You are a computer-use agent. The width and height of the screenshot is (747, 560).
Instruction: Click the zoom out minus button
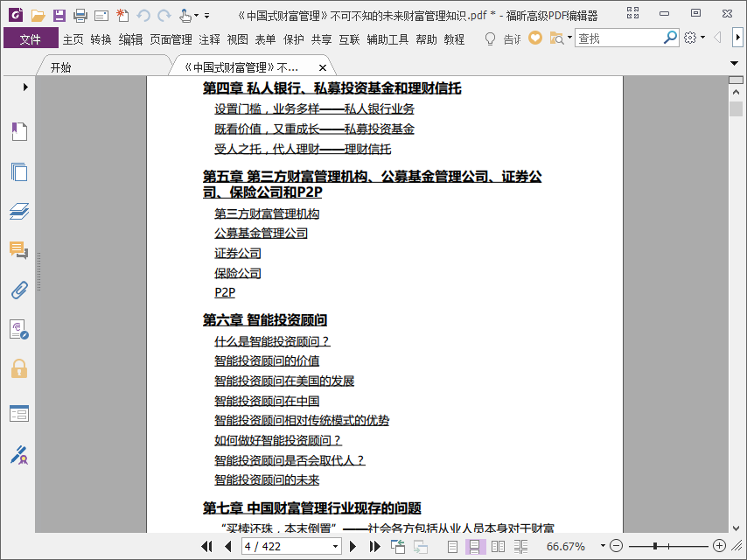click(617, 546)
